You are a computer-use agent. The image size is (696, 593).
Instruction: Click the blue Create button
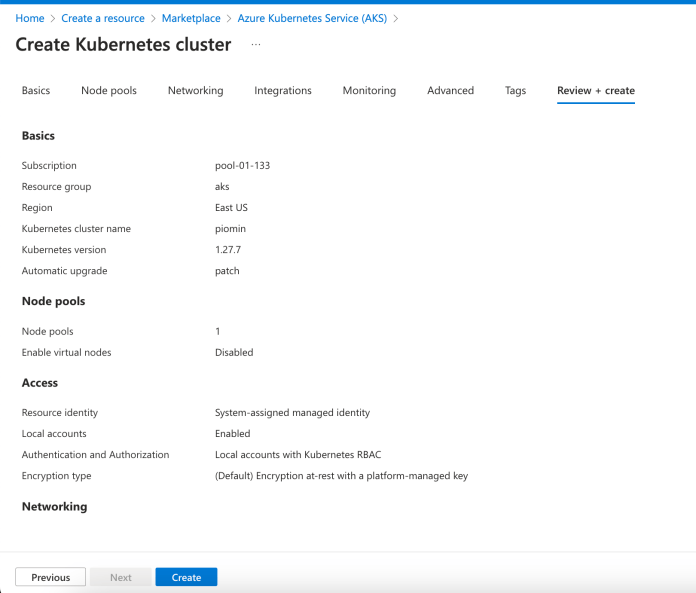coord(186,577)
